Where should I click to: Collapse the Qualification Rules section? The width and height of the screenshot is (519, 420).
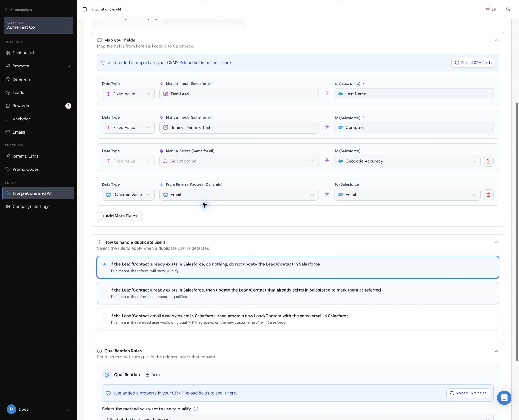point(496,351)
